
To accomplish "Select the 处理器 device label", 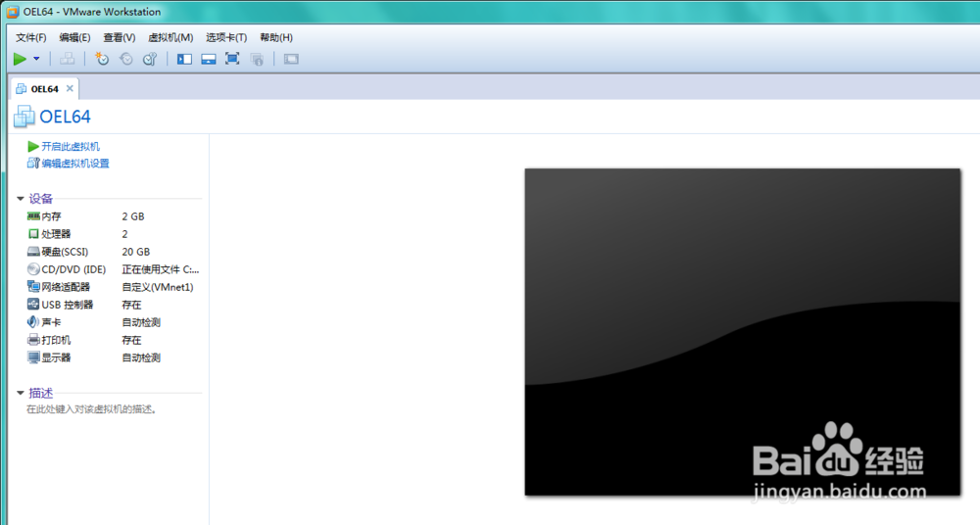I will (x=56, y=234).
